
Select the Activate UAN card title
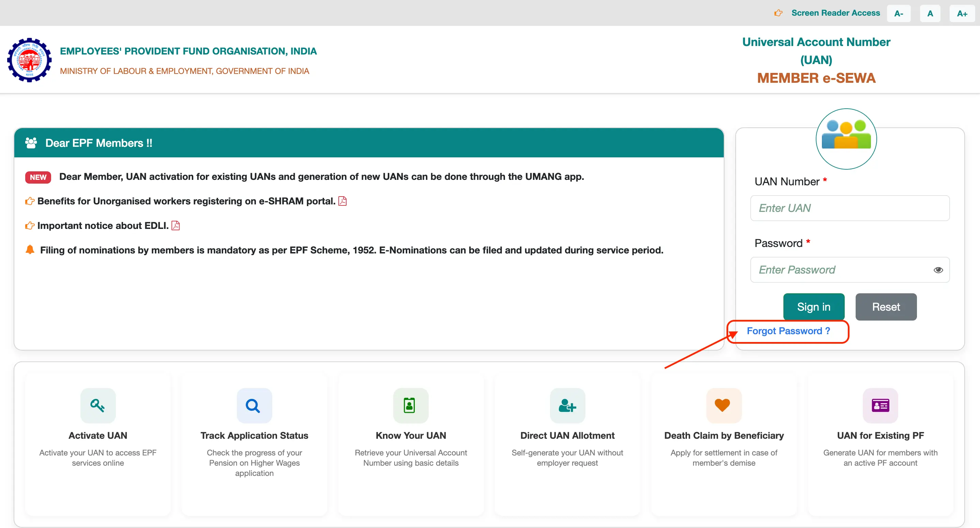(98, 436)
